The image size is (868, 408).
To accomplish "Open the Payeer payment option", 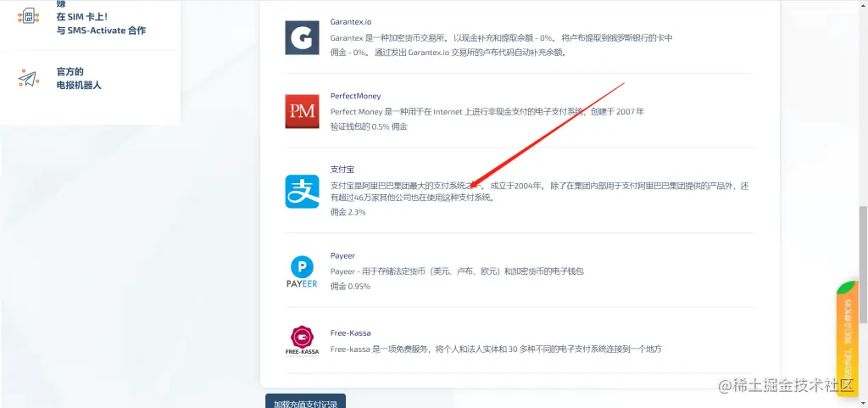I will point(342,256).
